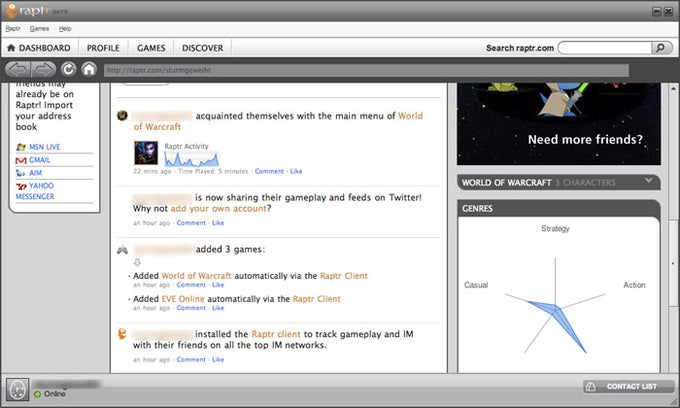
Task: Click the Yahoo Messenger icon
Action: (21, 186)
